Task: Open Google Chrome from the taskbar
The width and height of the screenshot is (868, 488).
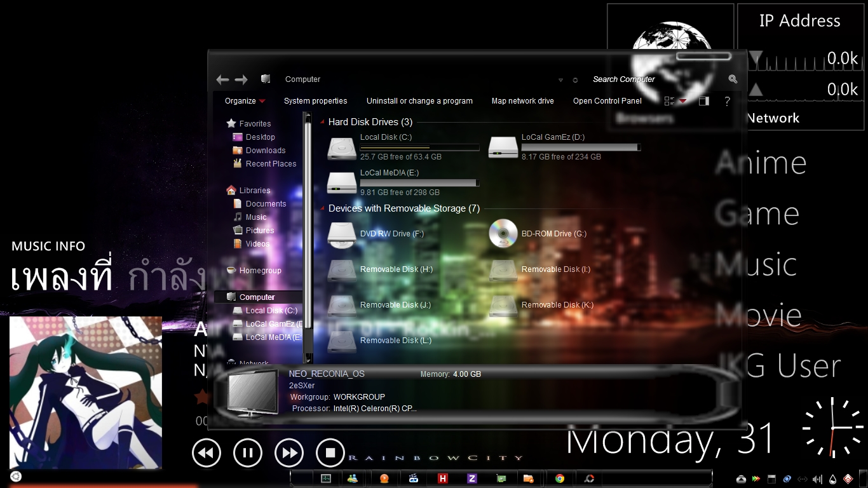Action: (x=560, y=478)
